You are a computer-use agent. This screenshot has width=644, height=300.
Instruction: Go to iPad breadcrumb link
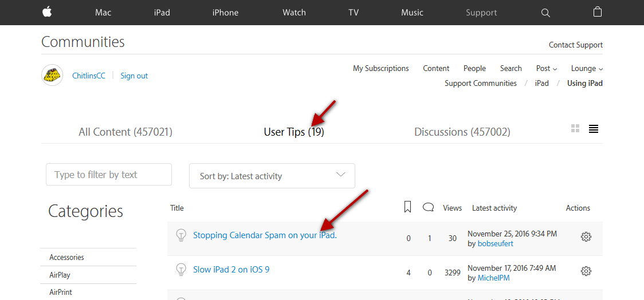tap(542, 84)
